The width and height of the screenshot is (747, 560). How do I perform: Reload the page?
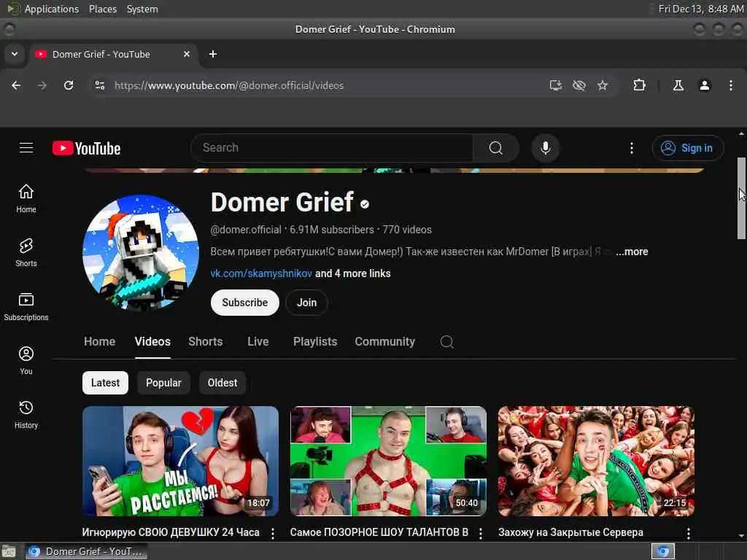point(69,85)
